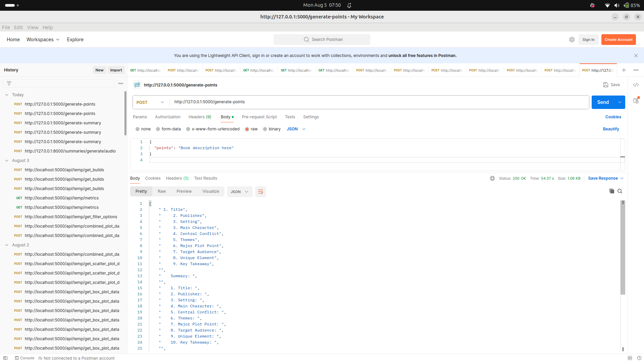644x362 pixels.
Task: Toggle word wrap in response viewer
Action: (261, 192)
